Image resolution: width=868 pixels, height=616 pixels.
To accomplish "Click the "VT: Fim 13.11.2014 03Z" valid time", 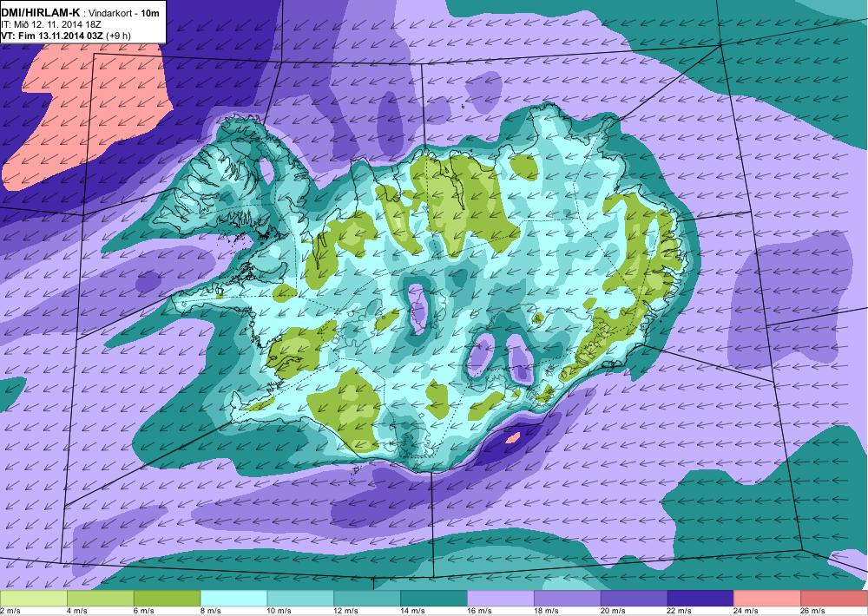I will [x=51, y=36].
